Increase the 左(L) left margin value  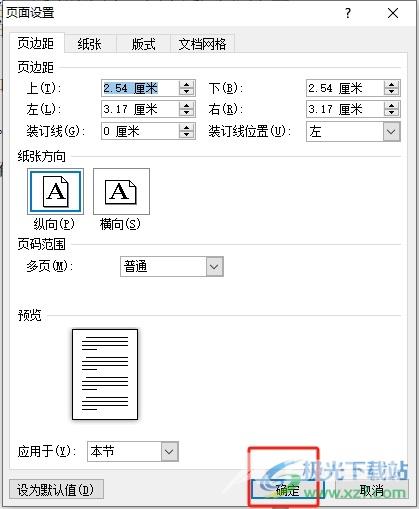tap(187, 105)
